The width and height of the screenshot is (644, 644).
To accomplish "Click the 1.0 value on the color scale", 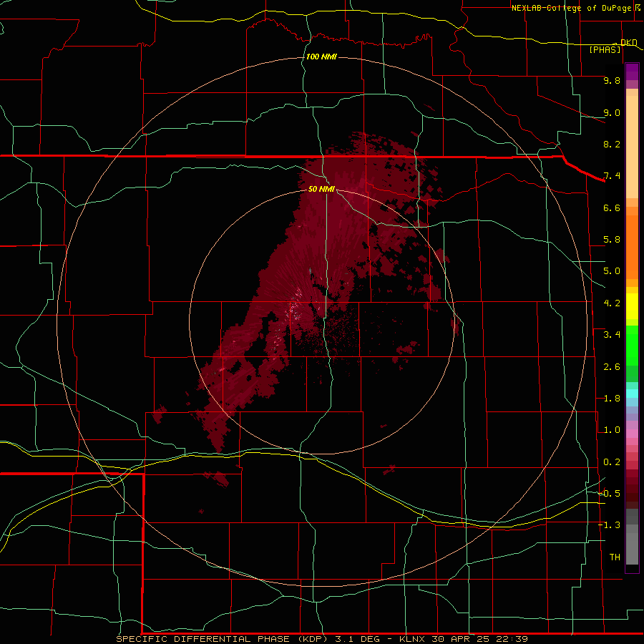I will click(x=612, y=430).
